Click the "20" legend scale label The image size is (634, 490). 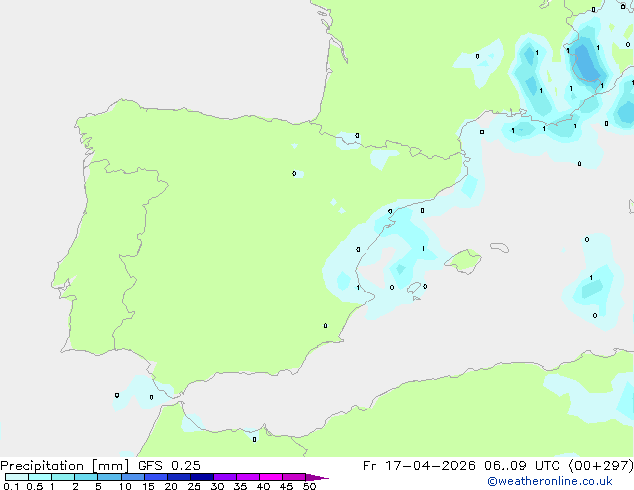pos(171,486)
